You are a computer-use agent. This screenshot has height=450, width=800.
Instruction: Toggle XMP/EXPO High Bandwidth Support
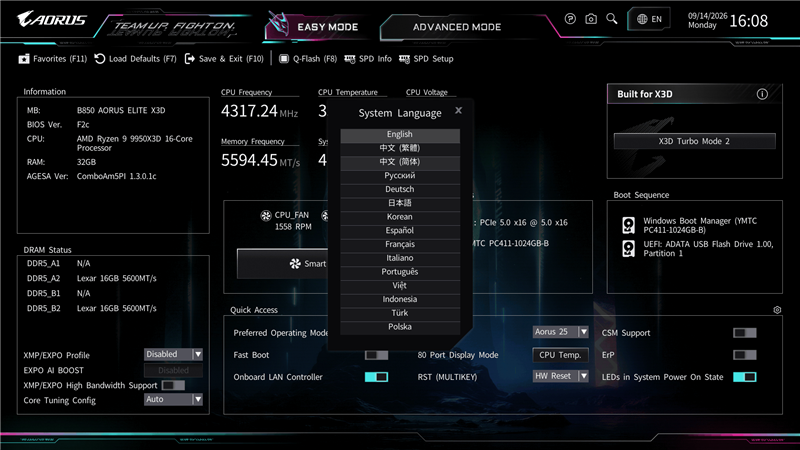tap(173, 385)
